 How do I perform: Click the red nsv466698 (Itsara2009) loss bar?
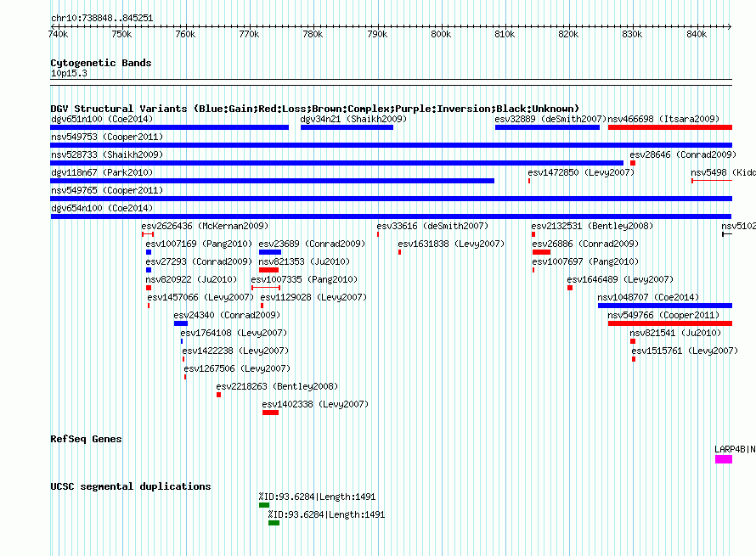(669, 127)
